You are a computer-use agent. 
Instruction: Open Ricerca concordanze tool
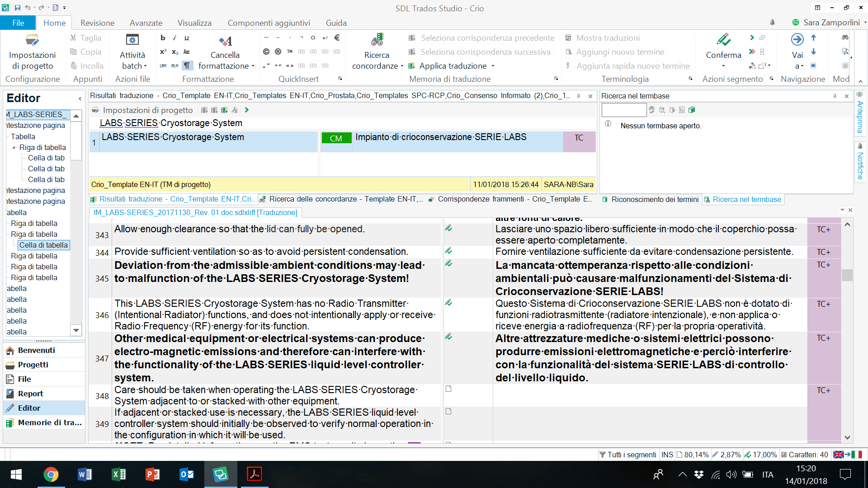377,40
